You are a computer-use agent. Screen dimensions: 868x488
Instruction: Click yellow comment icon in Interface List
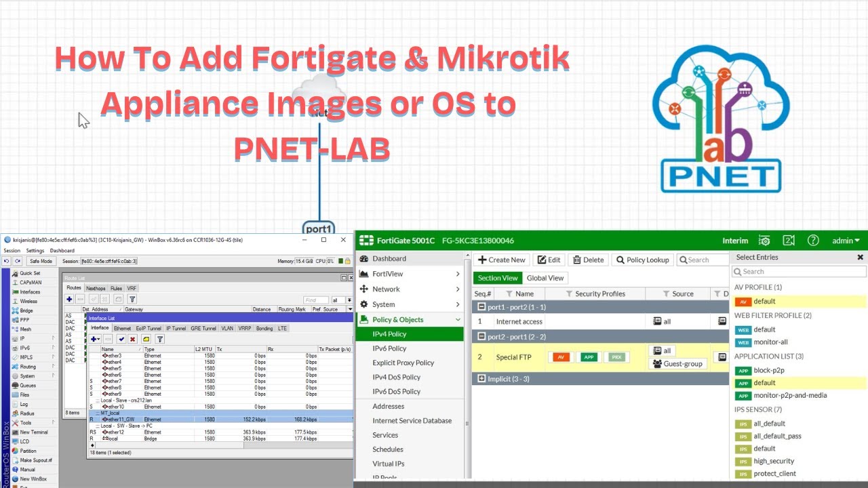point(146,339)
